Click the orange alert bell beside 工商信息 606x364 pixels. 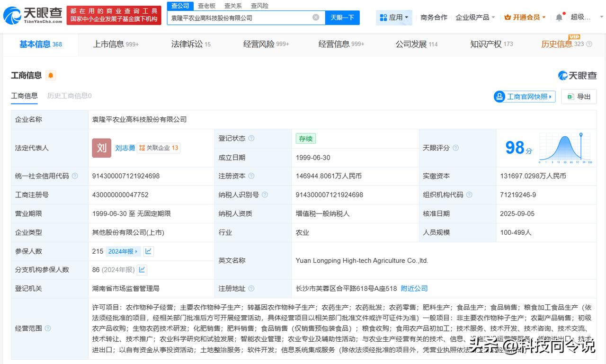[51, 75]
